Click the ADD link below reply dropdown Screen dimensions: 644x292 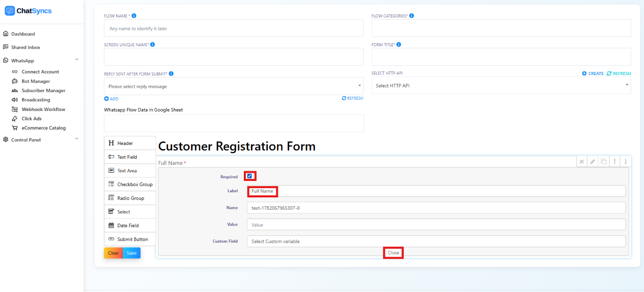click(111, 99)
